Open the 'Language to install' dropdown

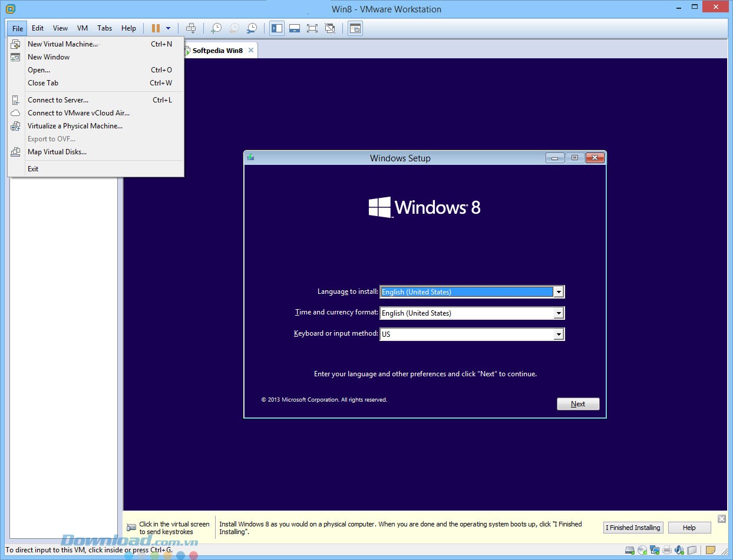pyautogui.click(x=558, y=291)
